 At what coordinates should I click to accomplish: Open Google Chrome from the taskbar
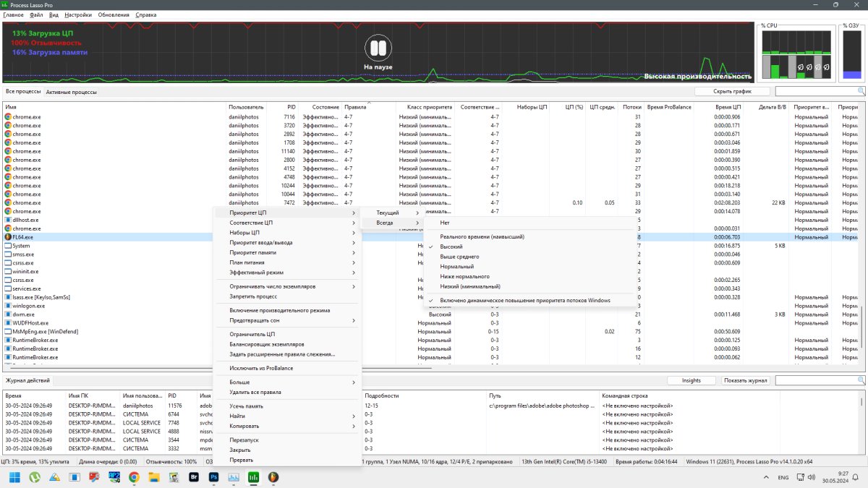[134, 477]
